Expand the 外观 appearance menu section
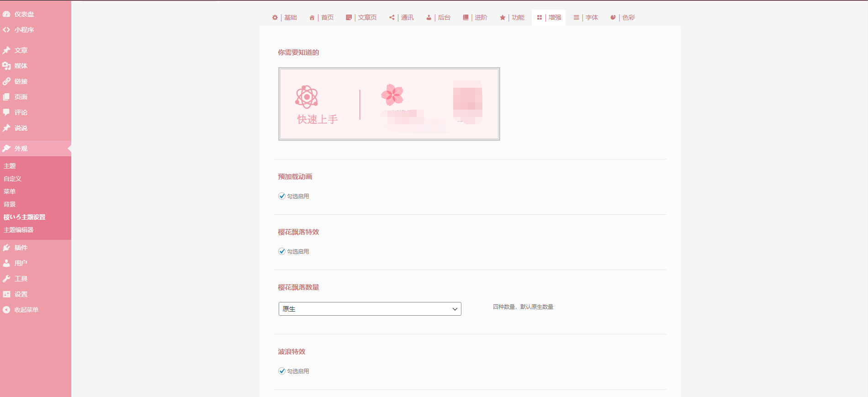The height and width of the screenshot is (397, 868). tap(21, 148)
